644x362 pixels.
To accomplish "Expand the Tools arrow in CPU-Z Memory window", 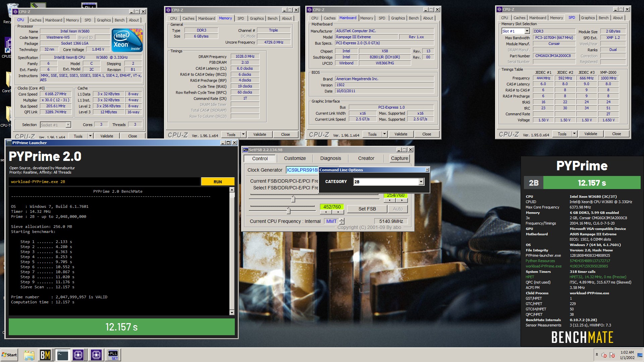I will click(243, 134).
